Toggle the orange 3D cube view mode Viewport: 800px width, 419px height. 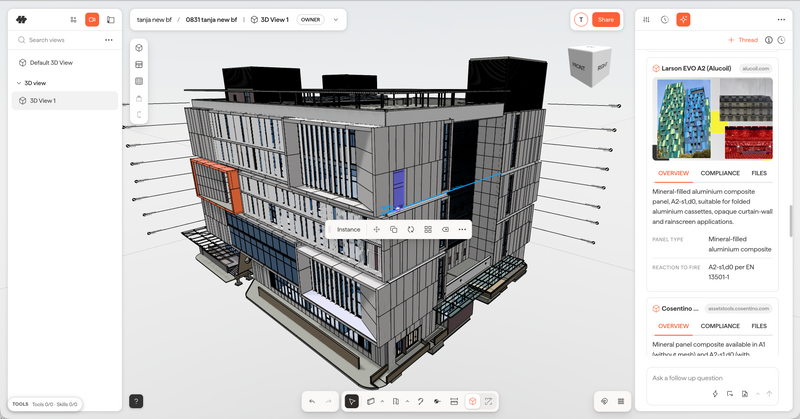[472, 402]
